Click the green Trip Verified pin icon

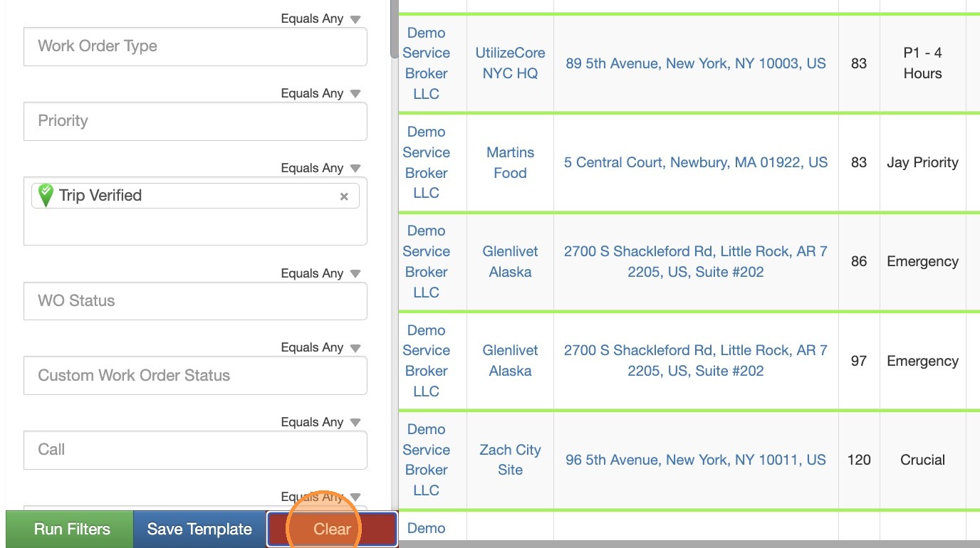coord(46,195)
